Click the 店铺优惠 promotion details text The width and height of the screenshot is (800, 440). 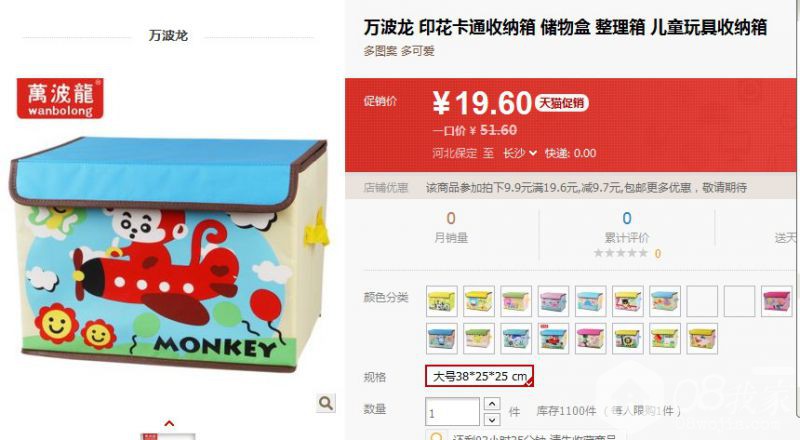click(x=587, y=187)
